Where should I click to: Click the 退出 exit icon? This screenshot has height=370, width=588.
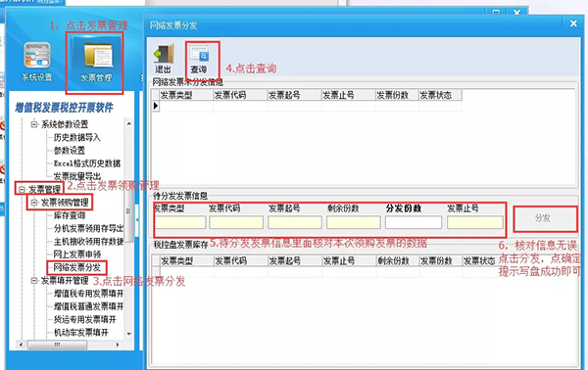tap(164, 55)
